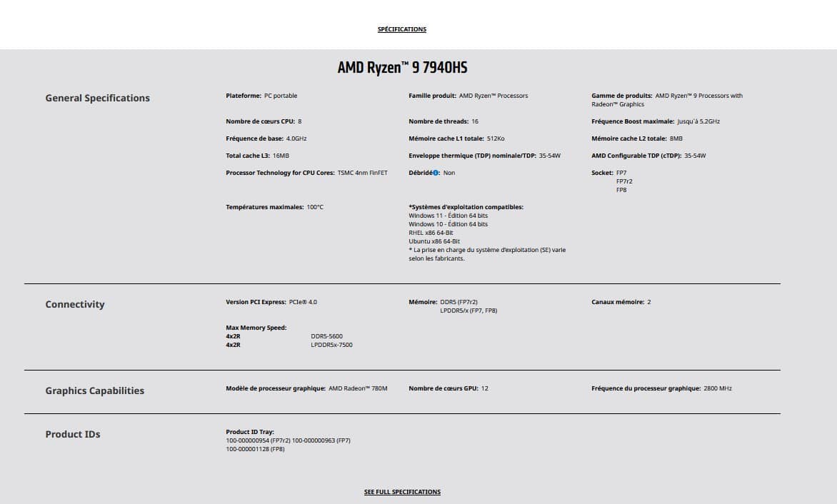
Task: Click the DDR5-5600 memory speed
Action: pyautogui.click(x=326, y=336)
